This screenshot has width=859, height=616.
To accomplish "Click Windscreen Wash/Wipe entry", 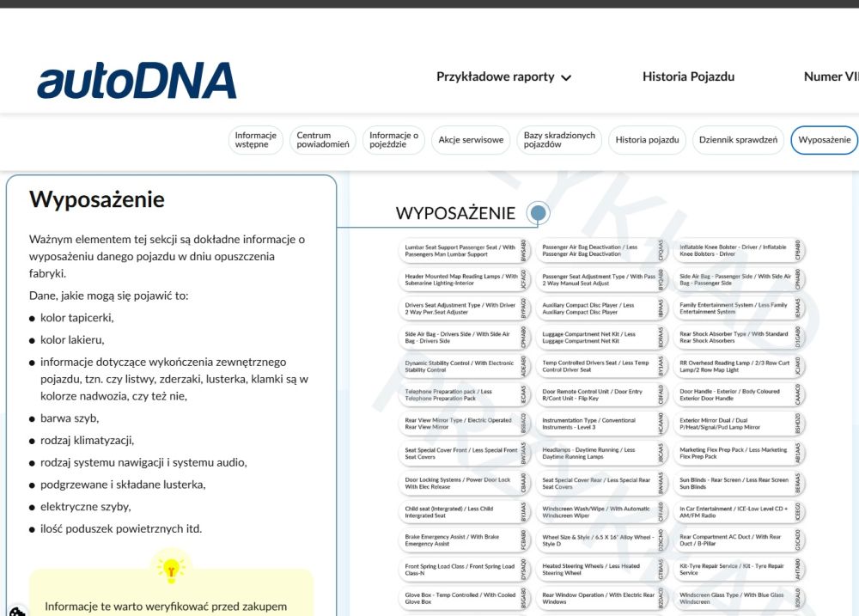I will tap(600, 512).
